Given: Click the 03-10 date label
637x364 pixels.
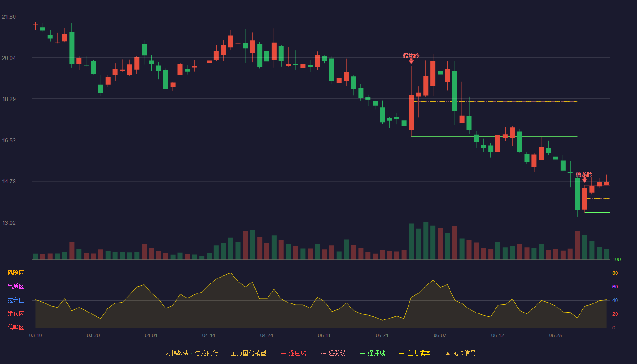Looking at the screenshot, I should [35, 335].
